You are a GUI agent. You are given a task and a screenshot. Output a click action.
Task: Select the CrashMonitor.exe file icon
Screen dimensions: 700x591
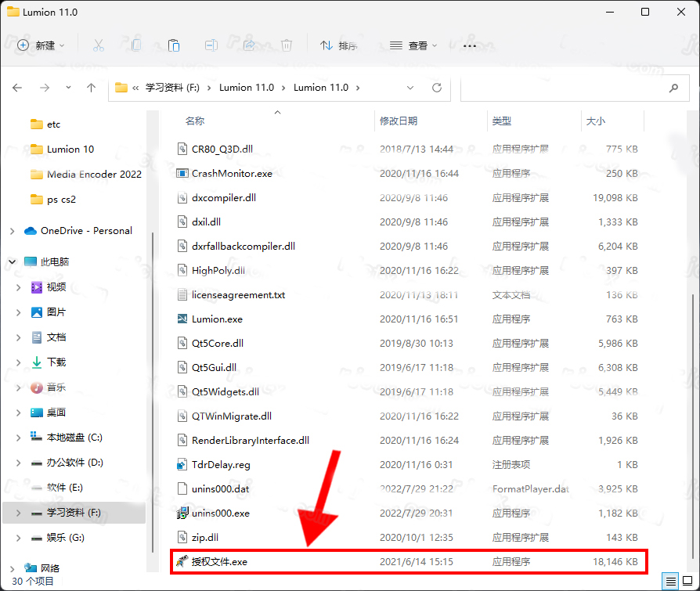[182, 173]
